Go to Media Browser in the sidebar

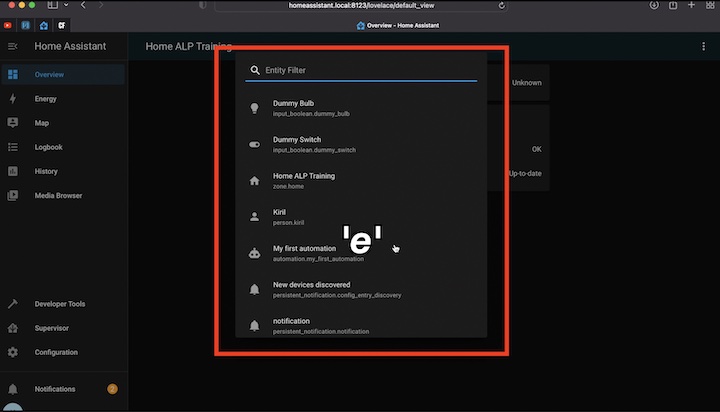63,195
